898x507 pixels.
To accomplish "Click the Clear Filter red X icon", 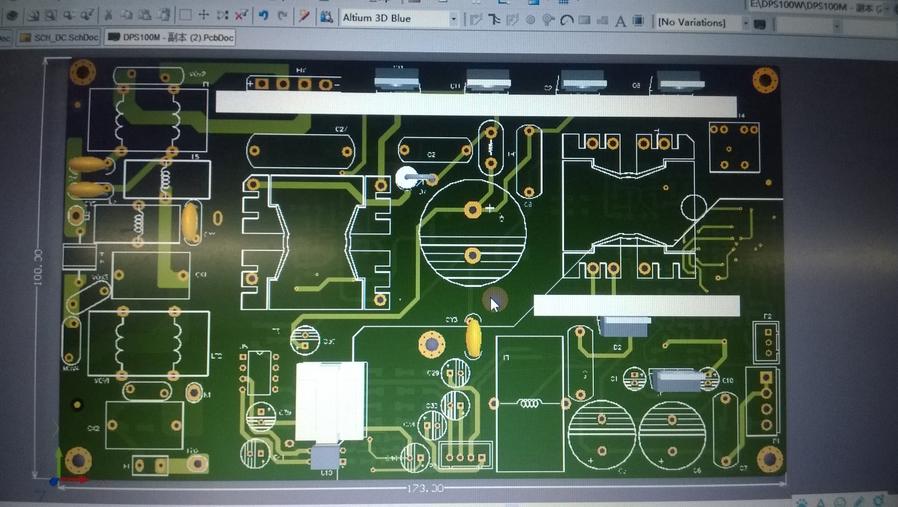I will click(x=241, y=17).
